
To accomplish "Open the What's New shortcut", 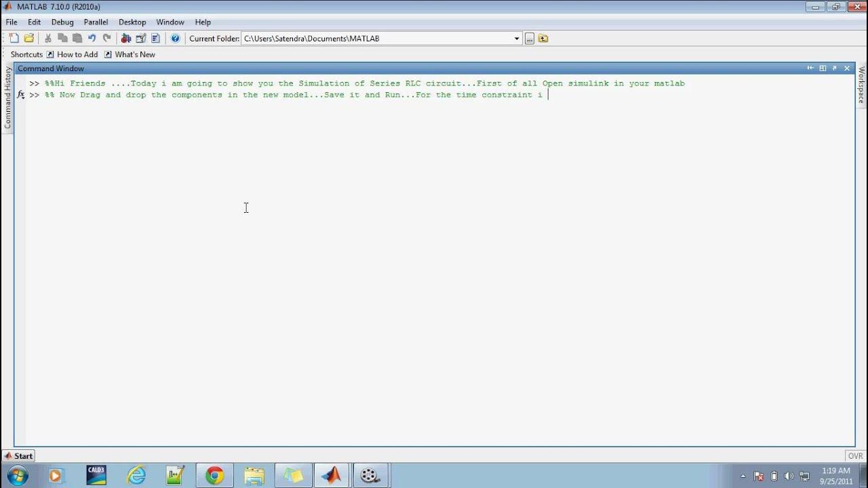I will point(130,54).
